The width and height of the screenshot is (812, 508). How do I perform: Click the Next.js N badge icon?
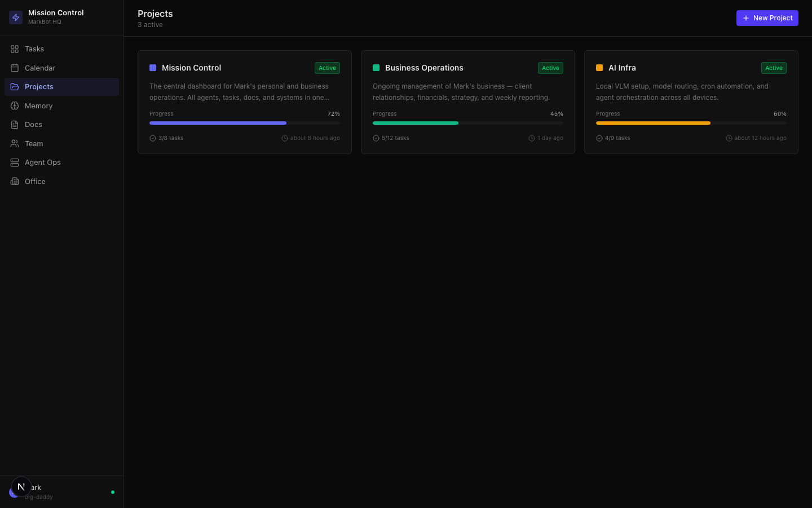[x=21, y=487]
